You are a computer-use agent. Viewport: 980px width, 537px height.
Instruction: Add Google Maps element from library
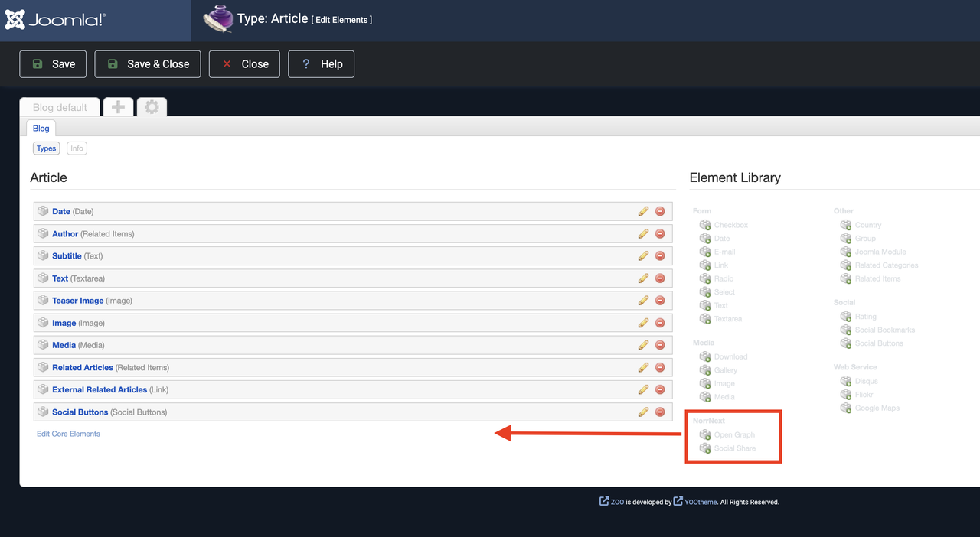tap(870, 408)
